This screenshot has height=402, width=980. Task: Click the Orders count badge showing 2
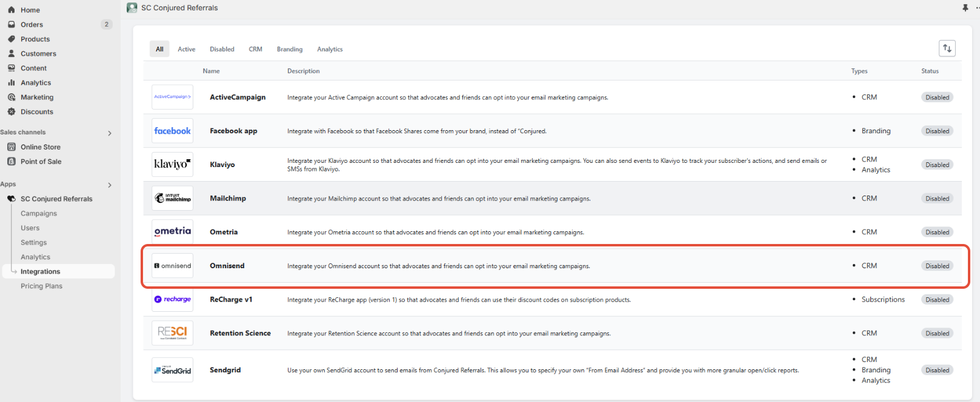click(x=107, y=24)
